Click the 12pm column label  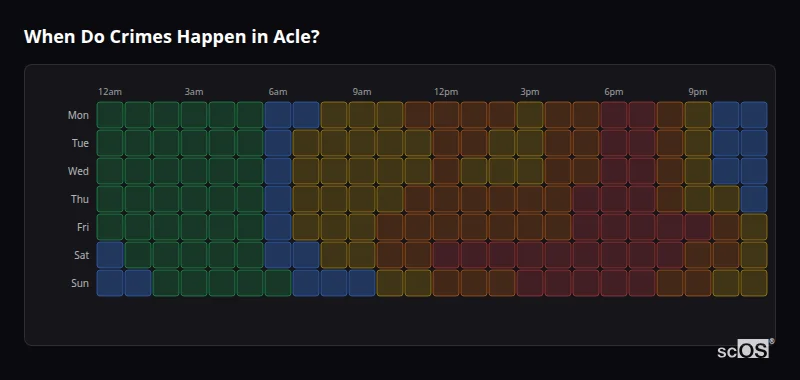(446, 92)
